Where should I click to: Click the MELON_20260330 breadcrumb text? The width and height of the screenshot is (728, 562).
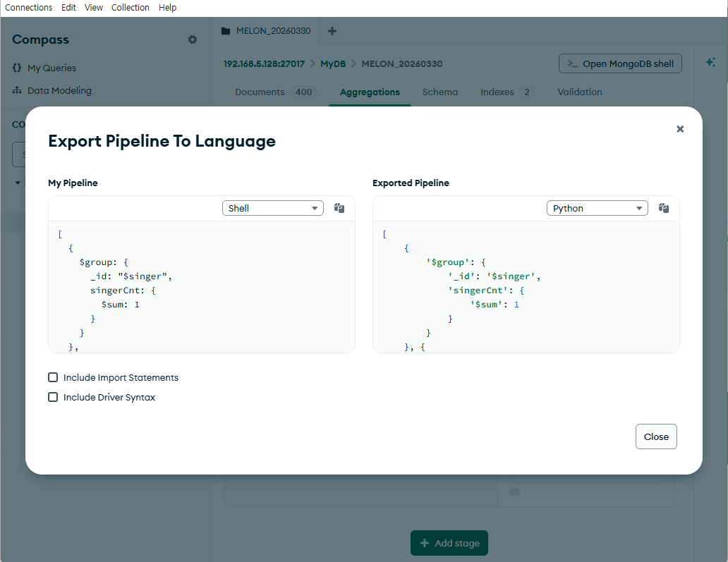[x=401, y=63]
